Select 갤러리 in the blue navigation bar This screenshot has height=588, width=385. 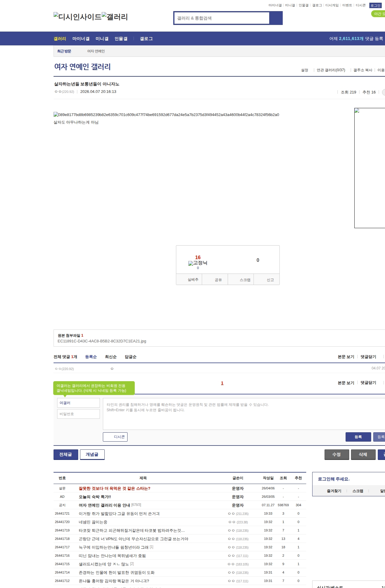60,39
